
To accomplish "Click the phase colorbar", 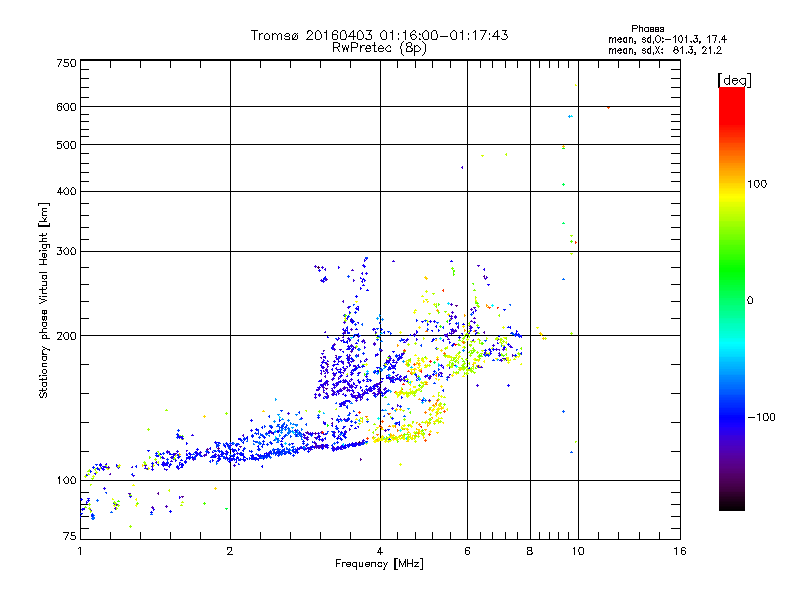I will tap(732, 299).
